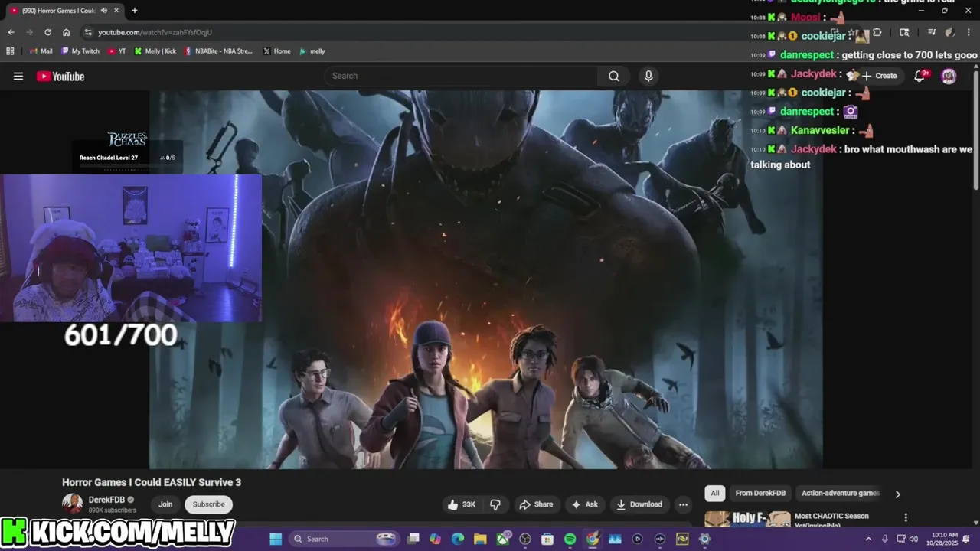Image resolution: width=980 pixels, height=551 pixels.
Task: Open the taskbar volume control
Action: click(x=913, y=539)
